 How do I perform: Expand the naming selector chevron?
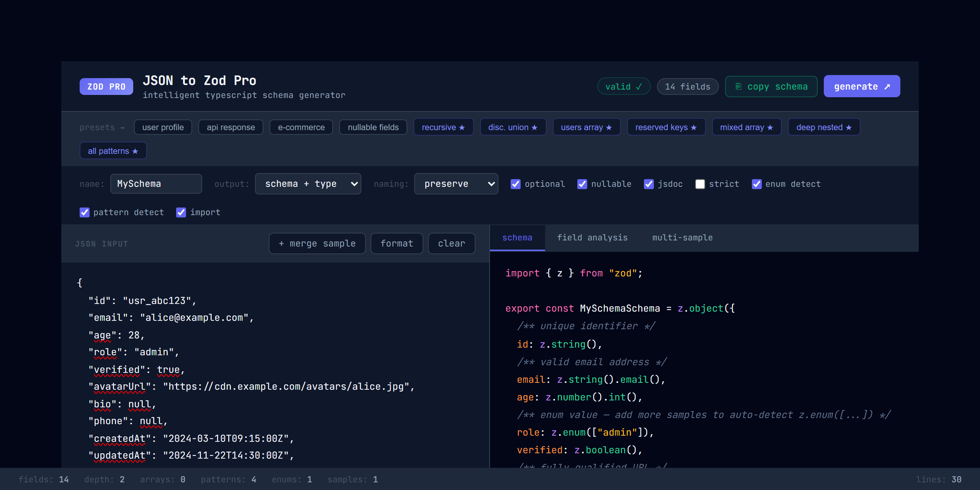(x=491, y=184)
